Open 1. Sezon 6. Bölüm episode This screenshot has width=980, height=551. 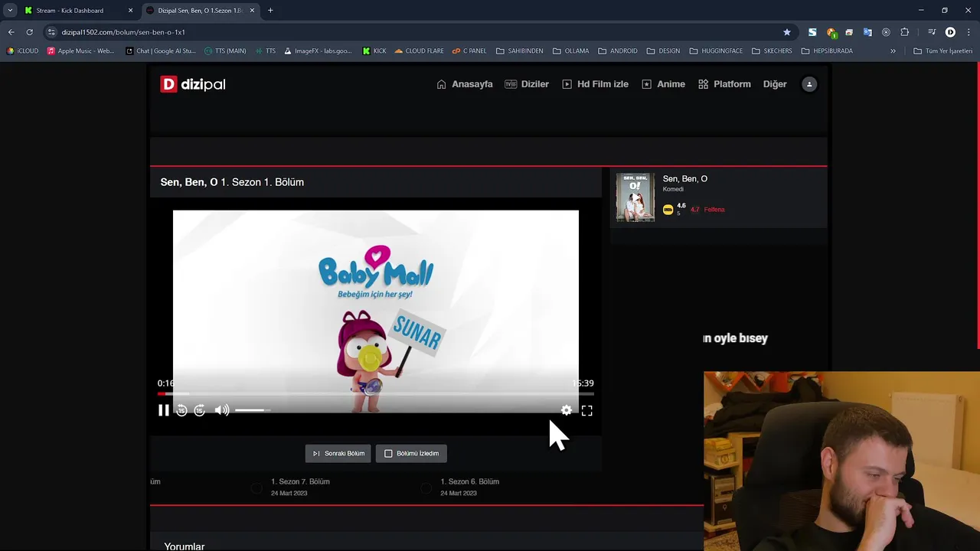469,482
